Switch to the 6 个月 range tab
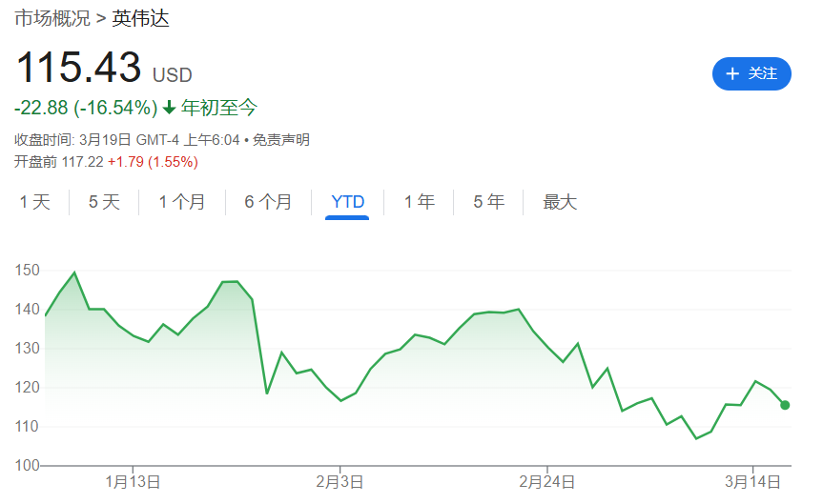The height and width of the screenshot is (504, 823). pos(268,202)
